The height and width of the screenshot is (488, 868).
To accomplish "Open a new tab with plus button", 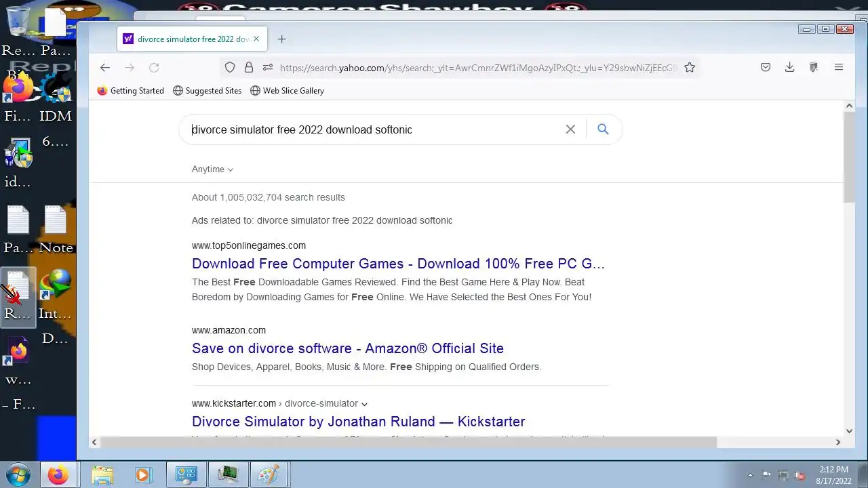I will pyautogui.click(x=281, y=39).
